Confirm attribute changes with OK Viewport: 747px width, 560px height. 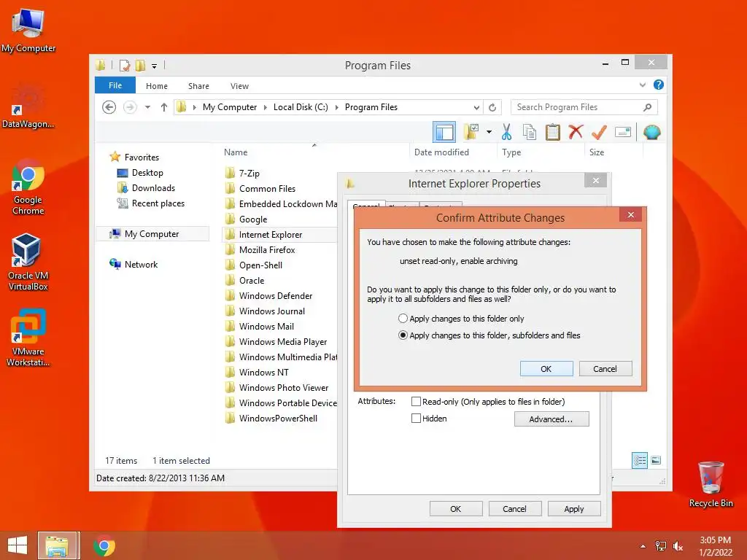pyautogui.click(x=546, y=368)
